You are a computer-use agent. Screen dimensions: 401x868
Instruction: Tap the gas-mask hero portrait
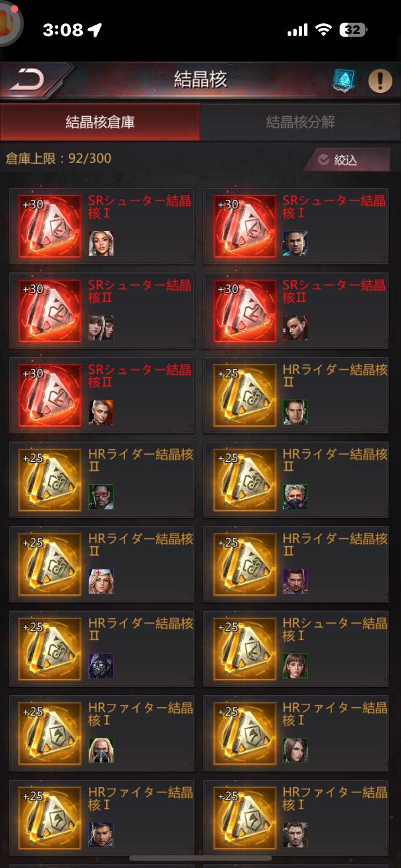102,666
